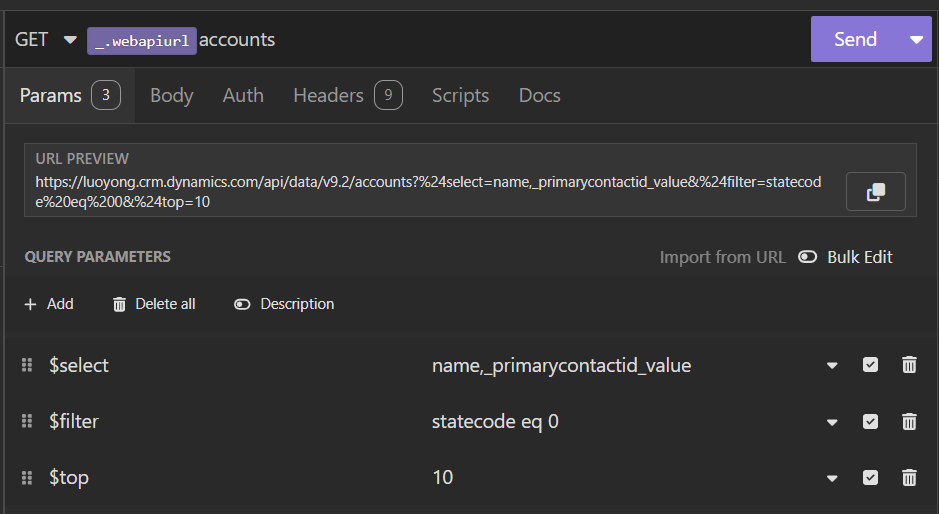Remove the $top parameter row
Image resolution: width=939 pixels, height=514 pixels.
(x=909, y=477)
